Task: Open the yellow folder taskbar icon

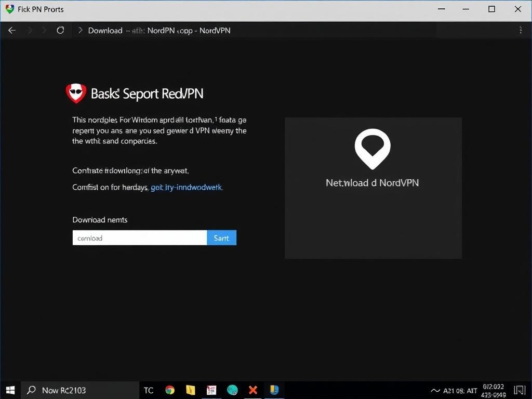Action: 191,390
